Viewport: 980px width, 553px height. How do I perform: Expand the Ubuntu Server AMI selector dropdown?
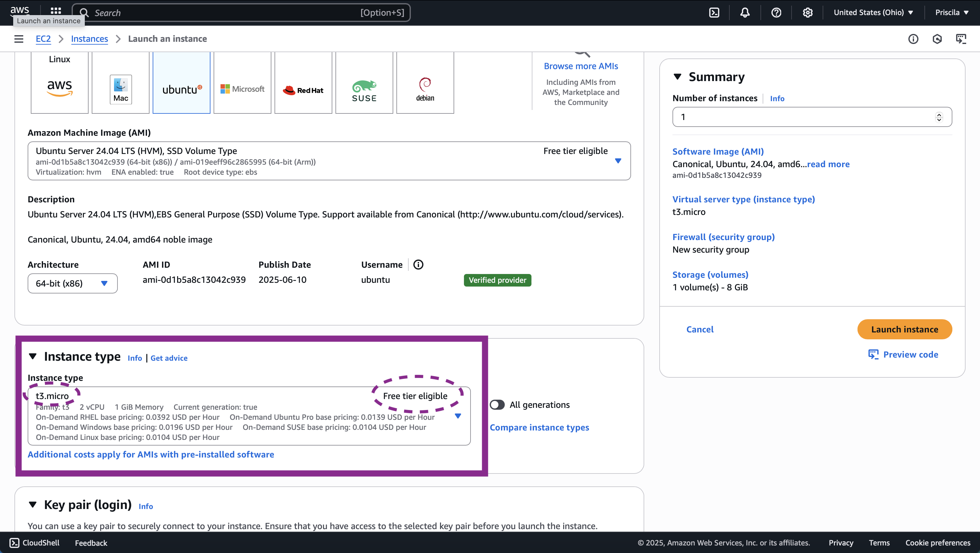click(618, 161)
